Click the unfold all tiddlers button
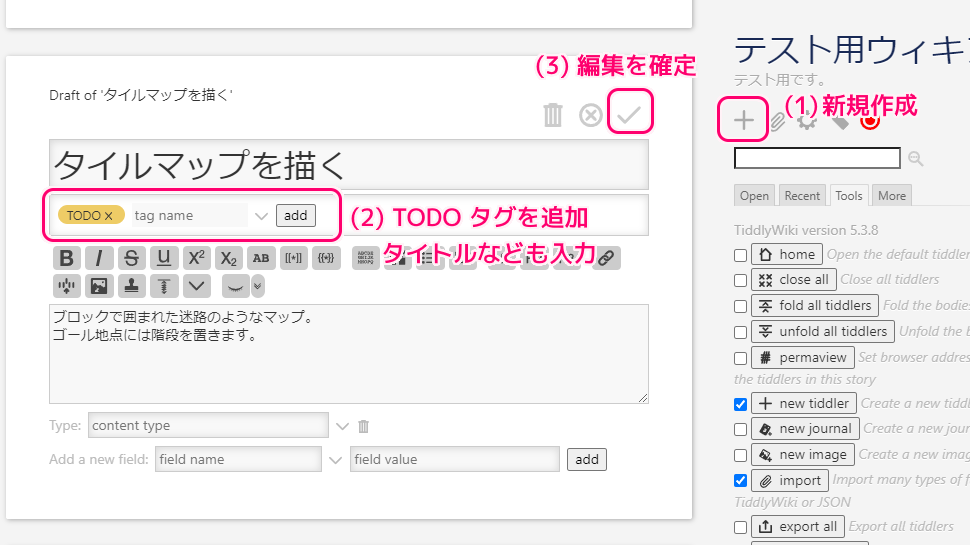Viewport: 970px width, 545px height. 823,332
